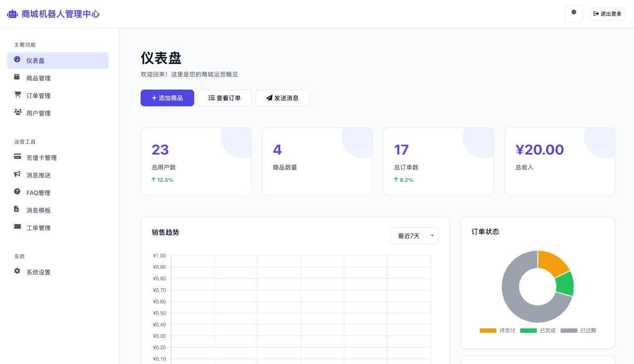This screenshot has height=364, width=634.
Task: Open 订单管理 via its cart icon
Action: (17, 96)
